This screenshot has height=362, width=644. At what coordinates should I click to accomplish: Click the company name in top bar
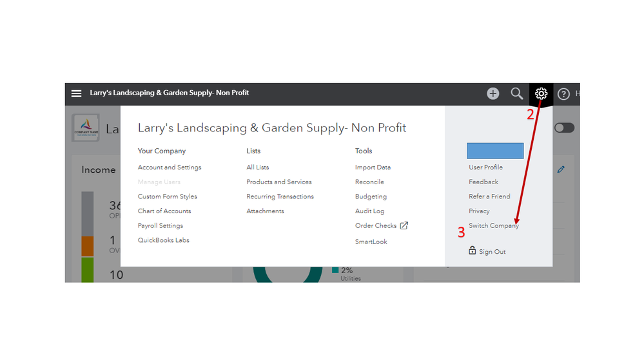[x=169, y=93]
